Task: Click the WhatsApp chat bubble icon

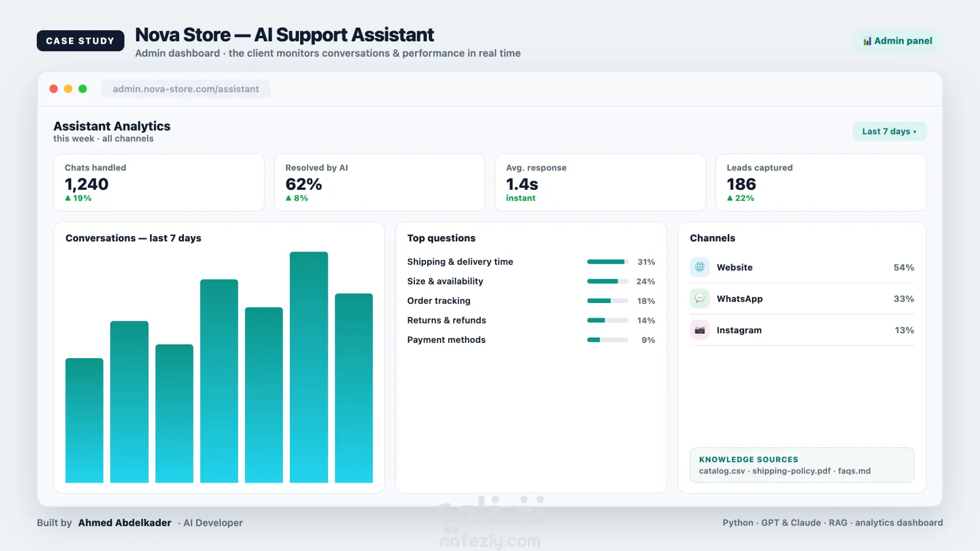Action: tap(699, 298)
